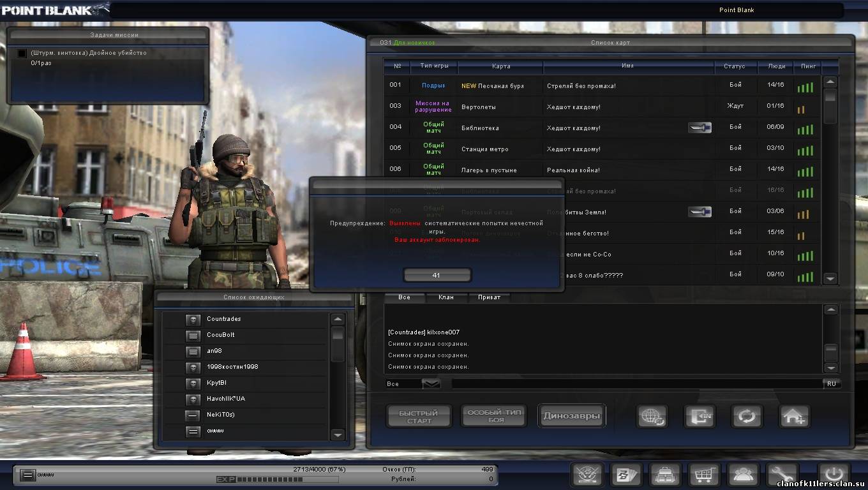The height and width of the screenshot is (490, 868).
Task: Click the enter room door icon
Action: point(700,417)
